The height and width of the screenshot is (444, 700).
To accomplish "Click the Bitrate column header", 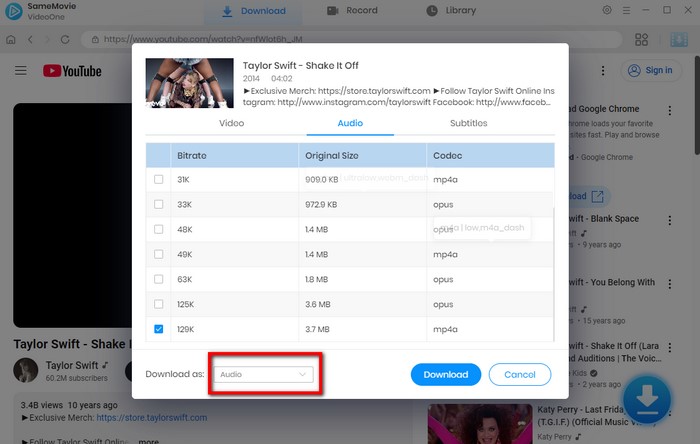I will (234, 155).
